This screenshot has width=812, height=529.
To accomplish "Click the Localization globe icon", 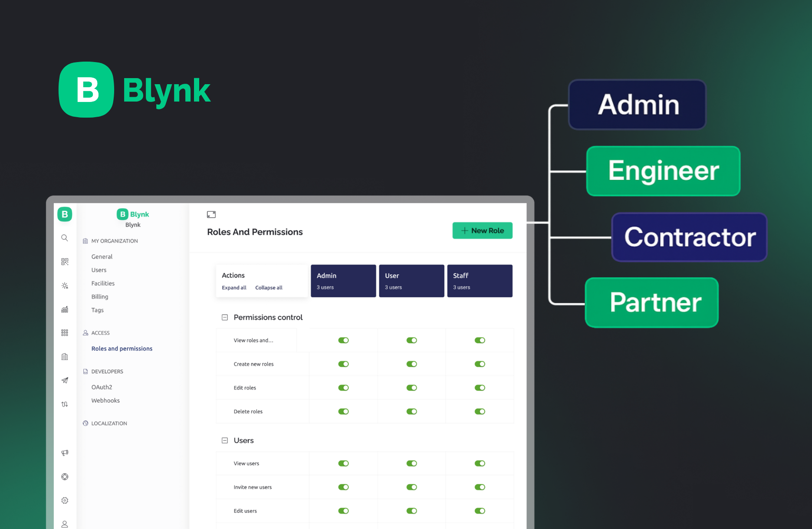I will coord(85,423).
